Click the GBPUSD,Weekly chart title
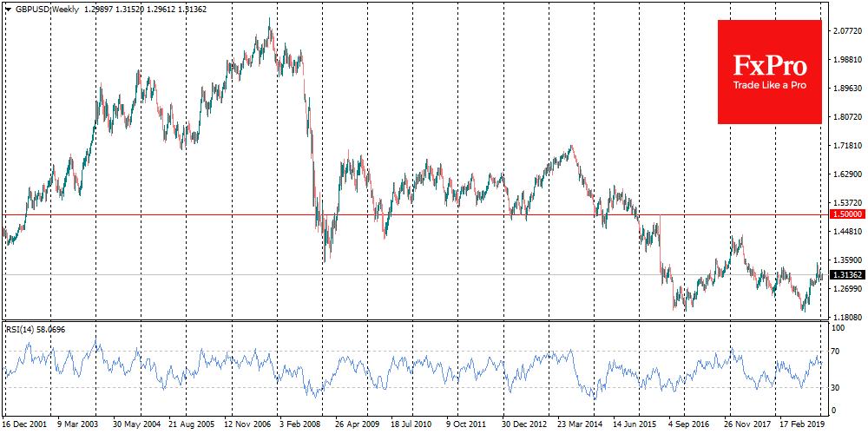This screenshot has height=434, width=868. click(x=44, y=7)
